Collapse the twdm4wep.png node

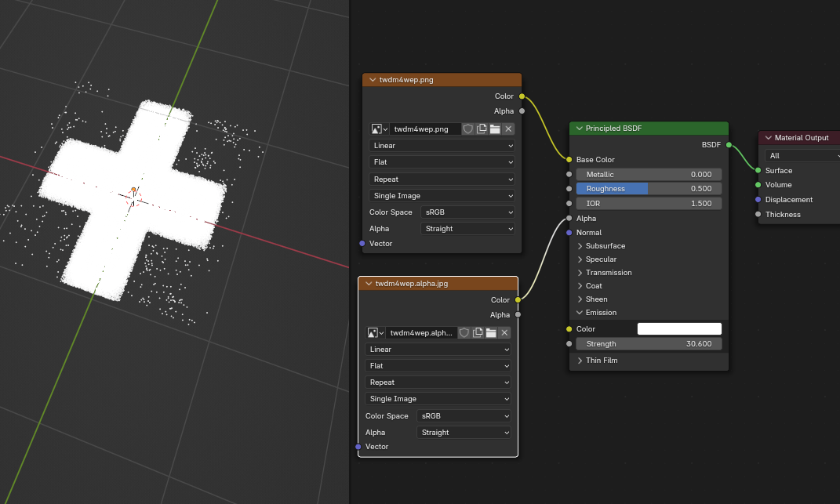point(373,80)
